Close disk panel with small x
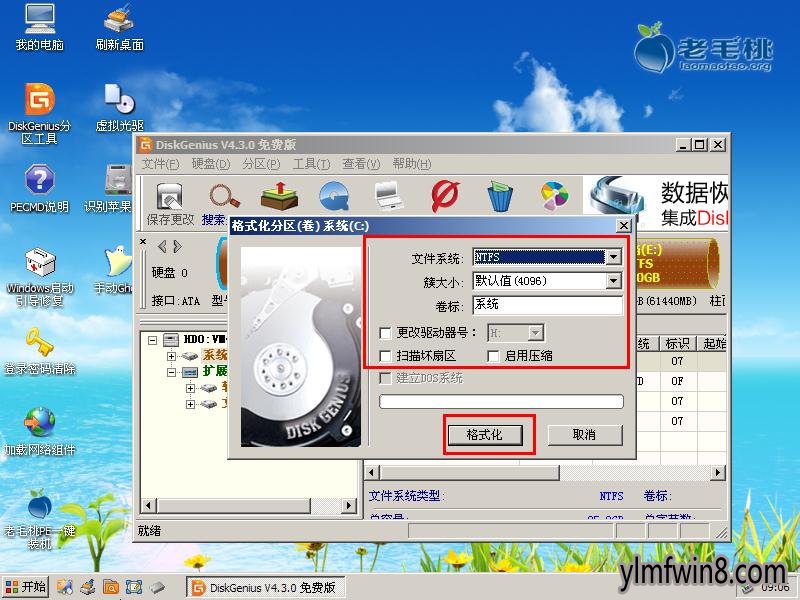 (x=143, y=242)
